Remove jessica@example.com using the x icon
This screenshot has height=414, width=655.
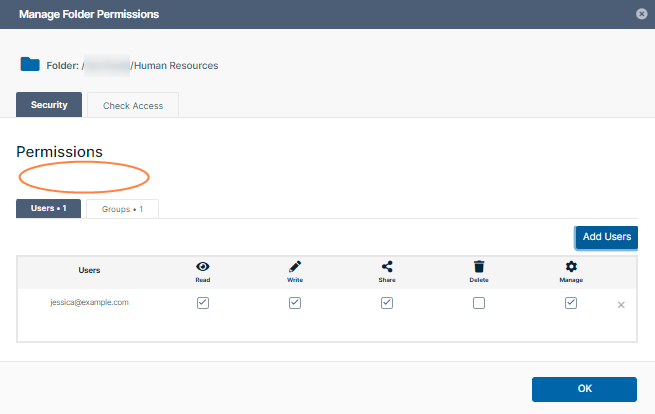tap(621, 304)
